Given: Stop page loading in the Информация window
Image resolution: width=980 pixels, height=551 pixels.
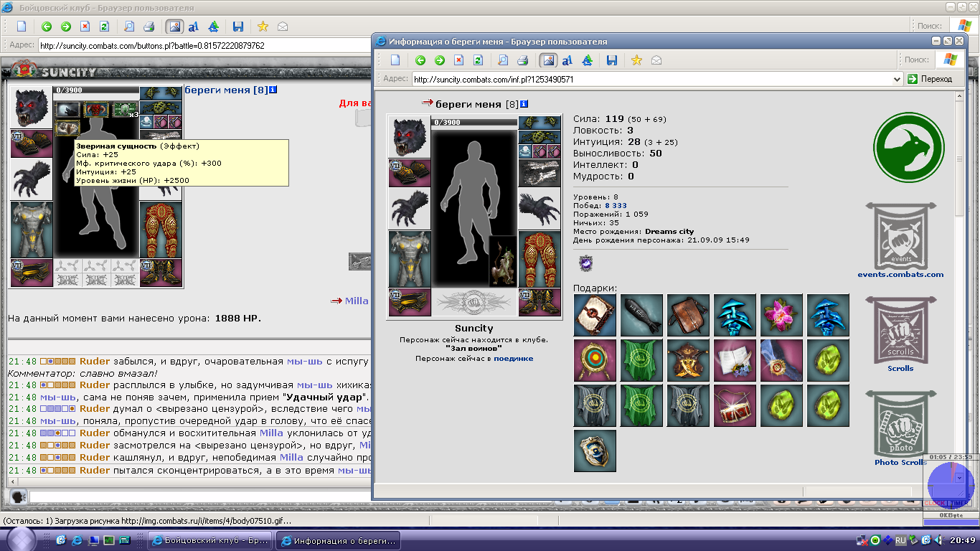Looking at the screenshot, I should [x=459, y=60].
